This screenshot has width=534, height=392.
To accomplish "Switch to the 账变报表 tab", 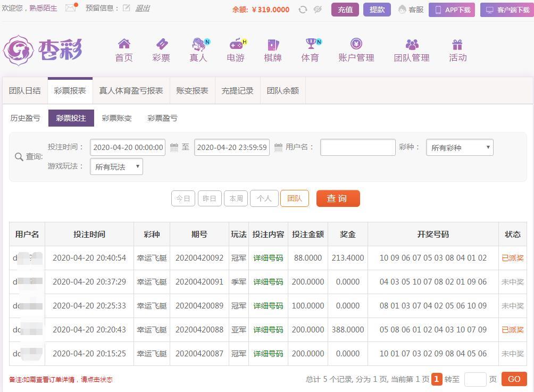I will pos(192,90).
